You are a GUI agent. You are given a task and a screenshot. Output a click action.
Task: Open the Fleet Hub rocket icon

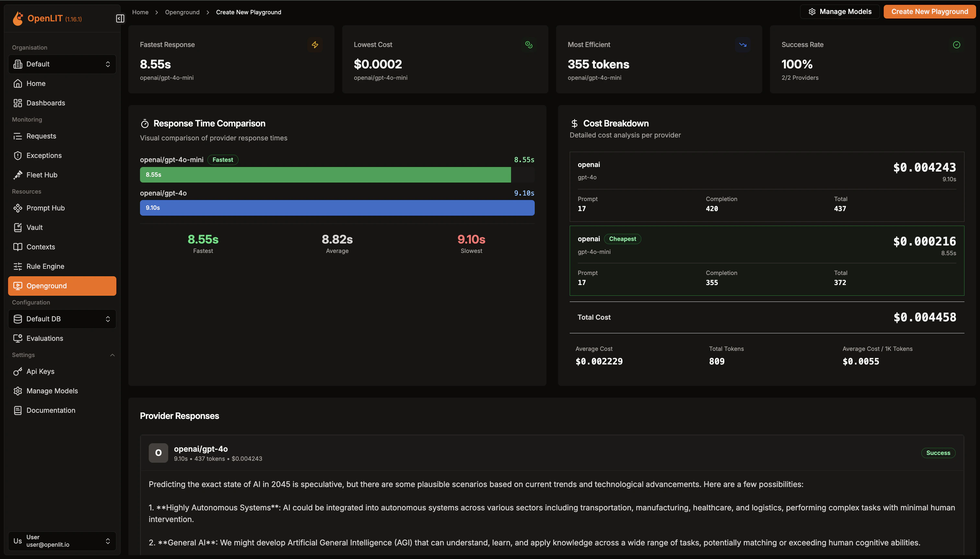[x=17, y=175]
